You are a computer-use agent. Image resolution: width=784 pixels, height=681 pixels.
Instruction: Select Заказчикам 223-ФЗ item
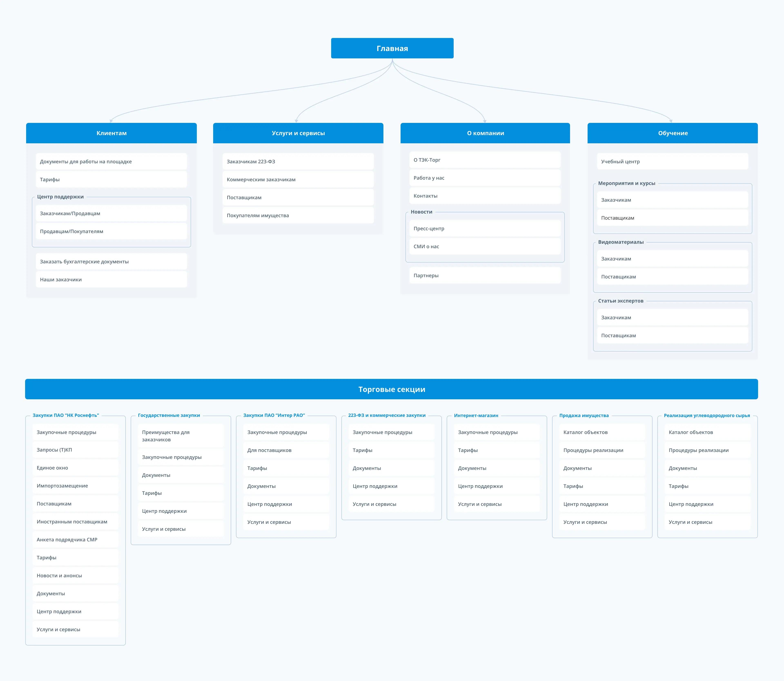click(x=298, y=161)
